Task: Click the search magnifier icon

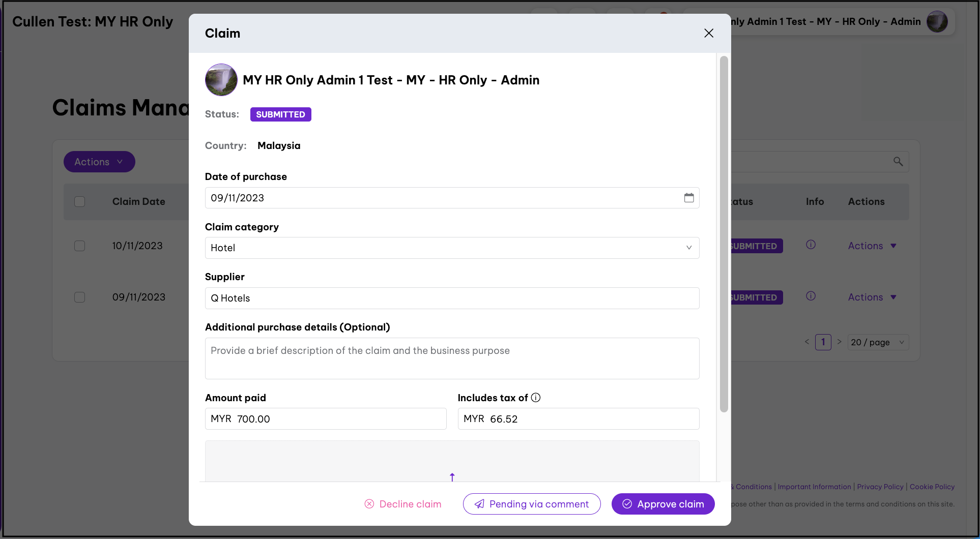Action: point(898,162)
